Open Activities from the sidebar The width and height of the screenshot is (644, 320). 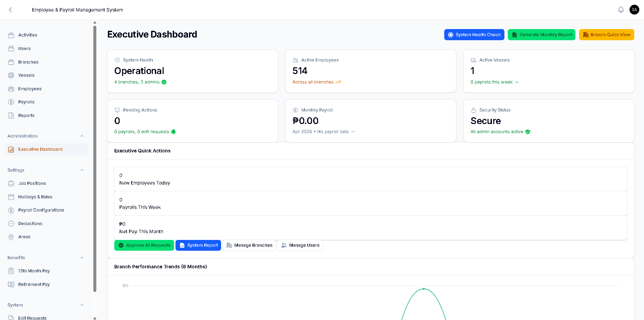46,35
